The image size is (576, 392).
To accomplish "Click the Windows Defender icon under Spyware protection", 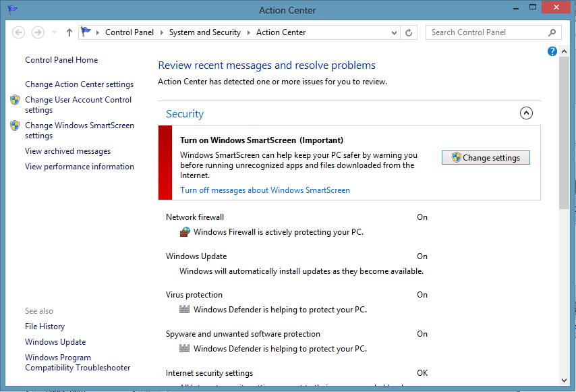I will point(184,348).
